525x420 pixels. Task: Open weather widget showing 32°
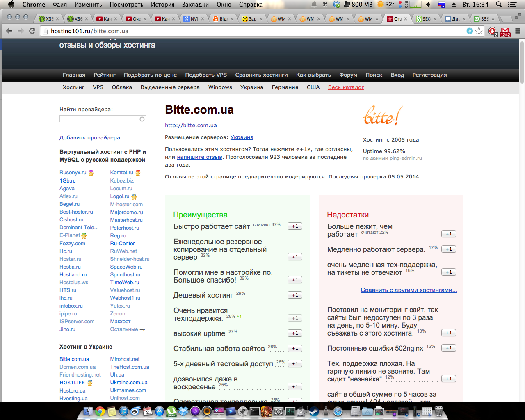(x=386, y=5)
